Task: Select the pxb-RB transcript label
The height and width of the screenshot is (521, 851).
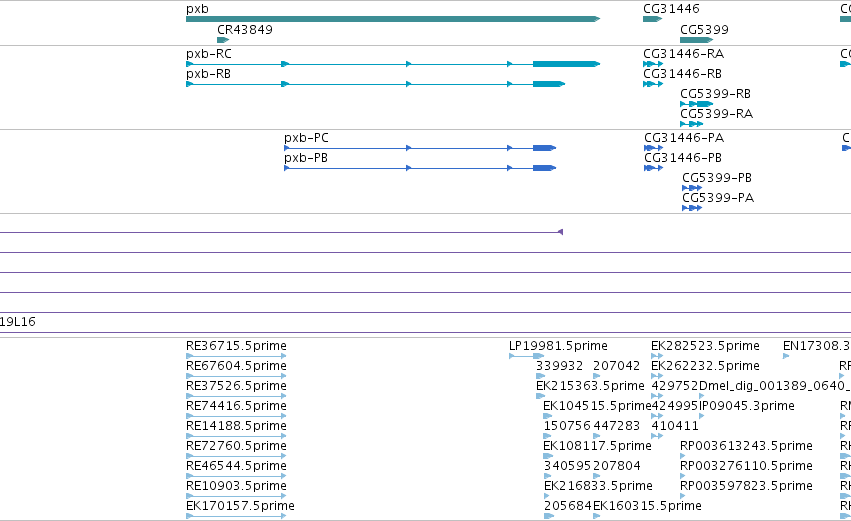Action: (x=208, y=74)
